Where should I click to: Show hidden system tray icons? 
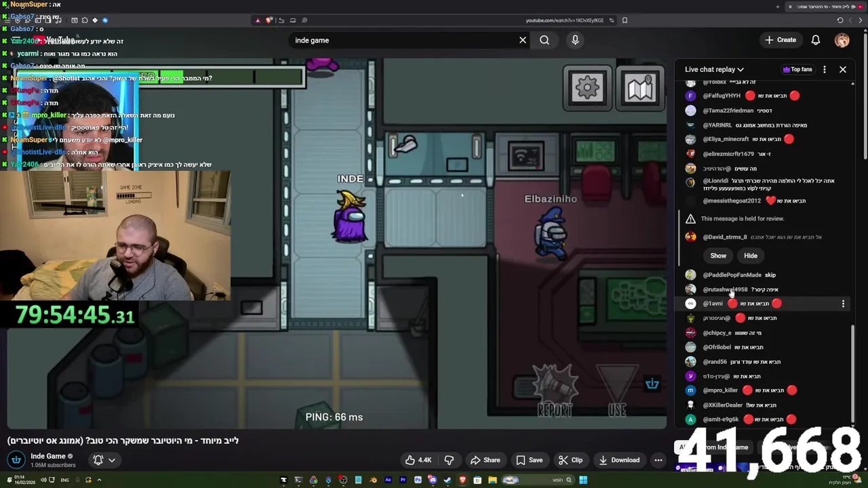coord(99,481)
